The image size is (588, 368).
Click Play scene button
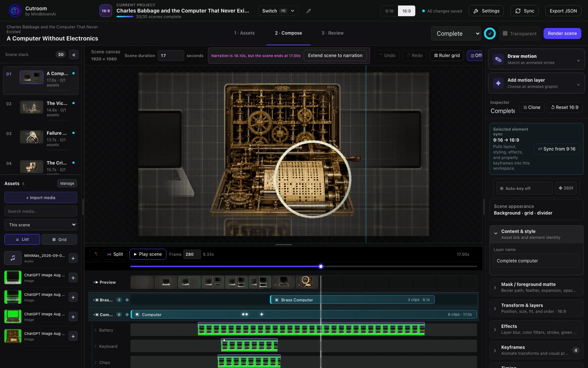148,254
